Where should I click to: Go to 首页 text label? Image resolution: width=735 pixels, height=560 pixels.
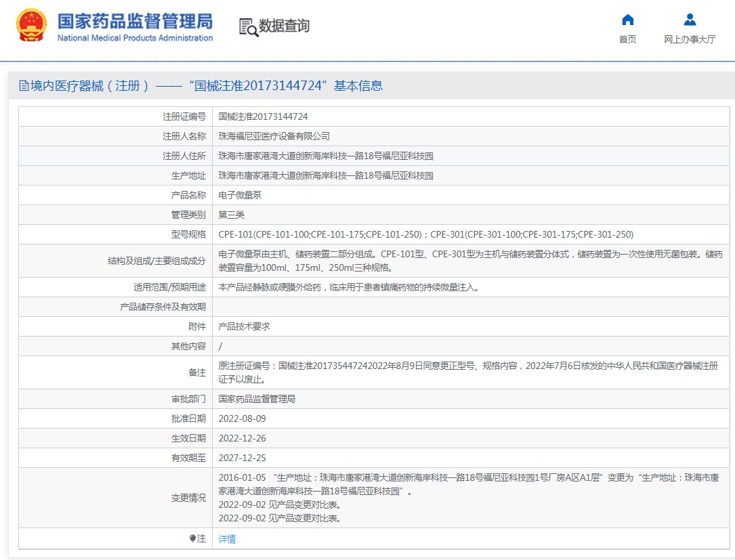(x=628, y=39)
